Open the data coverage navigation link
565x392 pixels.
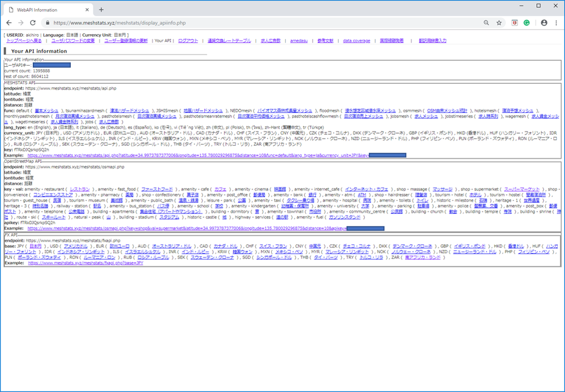pyautogui.click(x=357, y=41)
